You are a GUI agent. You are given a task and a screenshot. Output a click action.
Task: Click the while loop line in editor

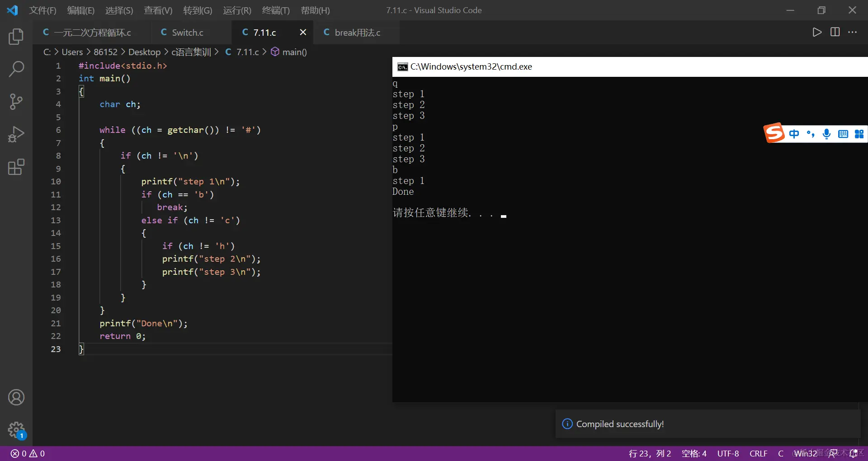pyautogui.click(x=180, y=130)
